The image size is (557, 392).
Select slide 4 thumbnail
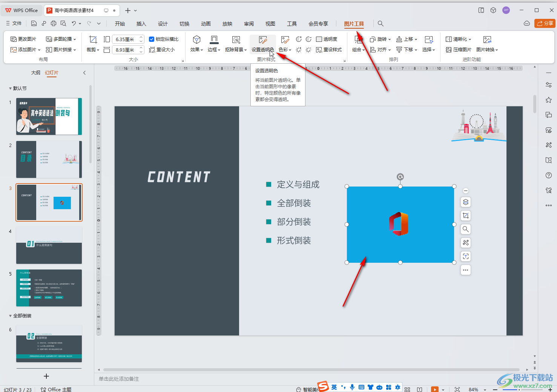pos(49,245)
